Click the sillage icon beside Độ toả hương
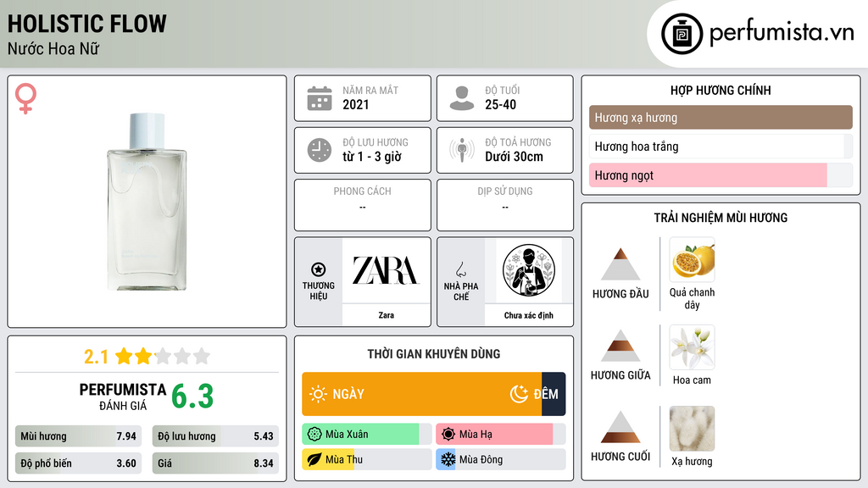 click(462, 150)
